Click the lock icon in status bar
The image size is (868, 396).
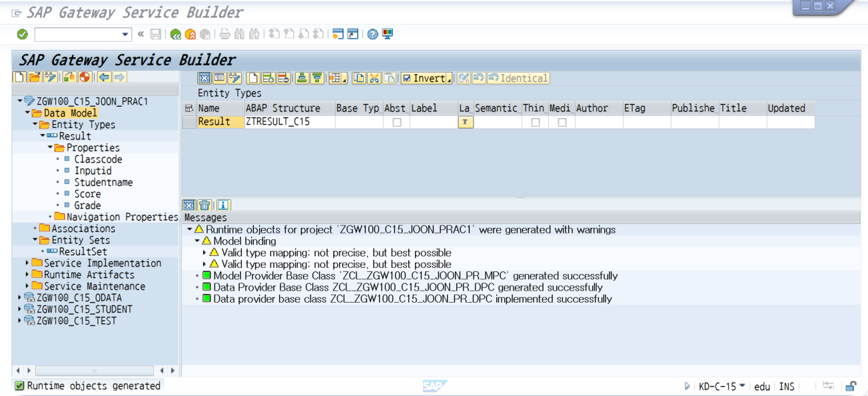(x=851, y=386)
